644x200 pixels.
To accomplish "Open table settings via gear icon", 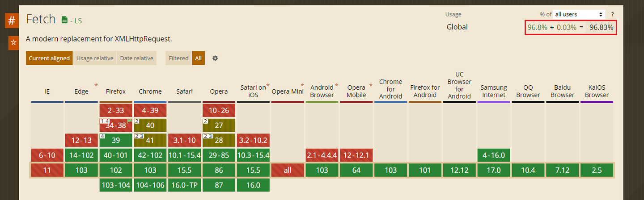I will tap(215, 58).
